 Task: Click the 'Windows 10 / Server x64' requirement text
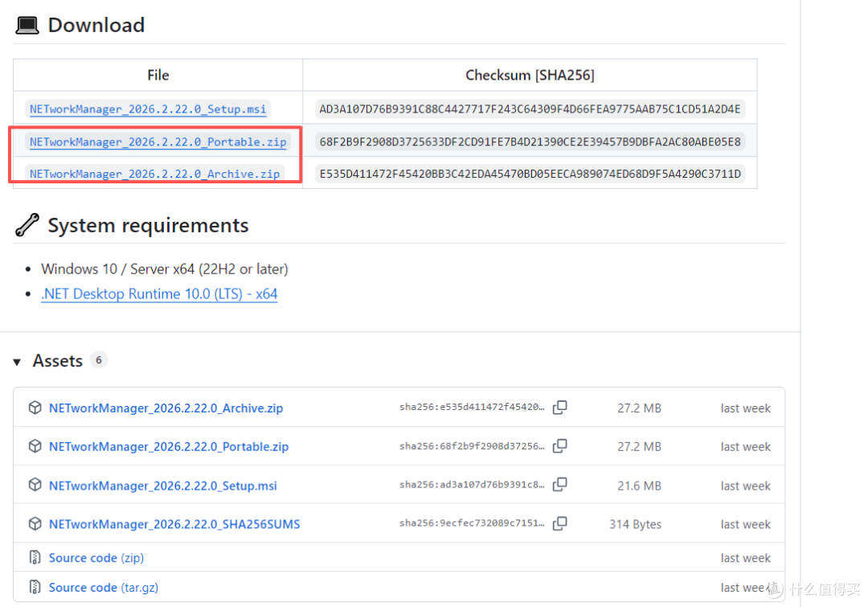tap(165, 269)
